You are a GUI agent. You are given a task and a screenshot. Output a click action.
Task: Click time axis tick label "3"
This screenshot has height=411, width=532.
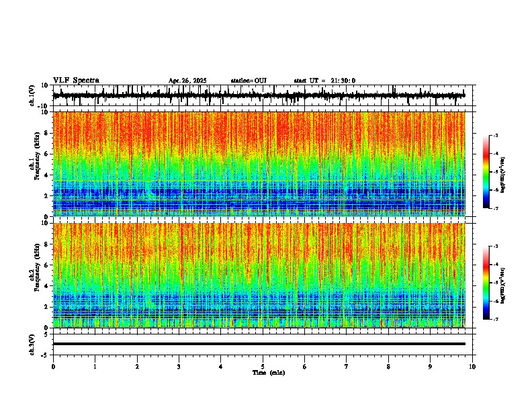[x=179, y=367]
